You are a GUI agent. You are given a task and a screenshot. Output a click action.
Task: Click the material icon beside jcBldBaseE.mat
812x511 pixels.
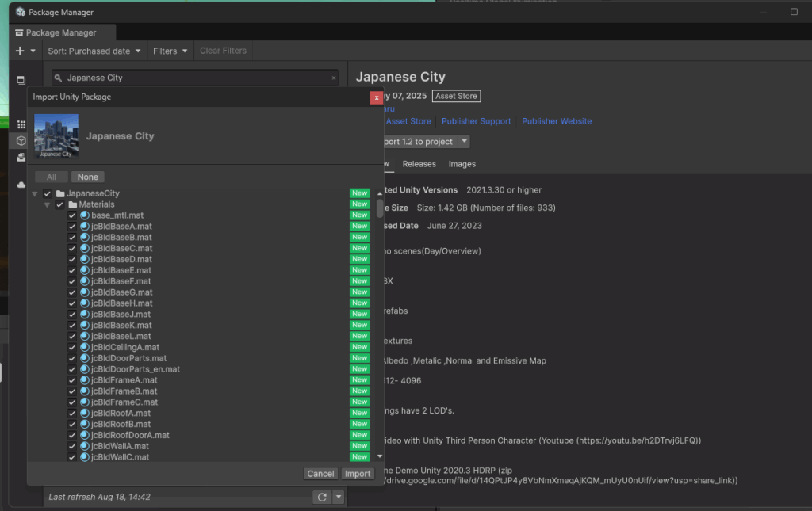pos(85,270)
